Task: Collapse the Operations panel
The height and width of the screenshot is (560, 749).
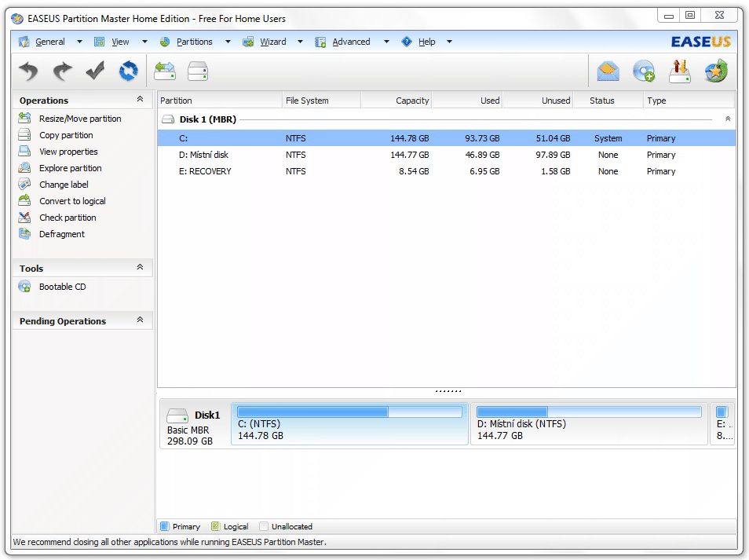Action: click(x=140, y=99)
